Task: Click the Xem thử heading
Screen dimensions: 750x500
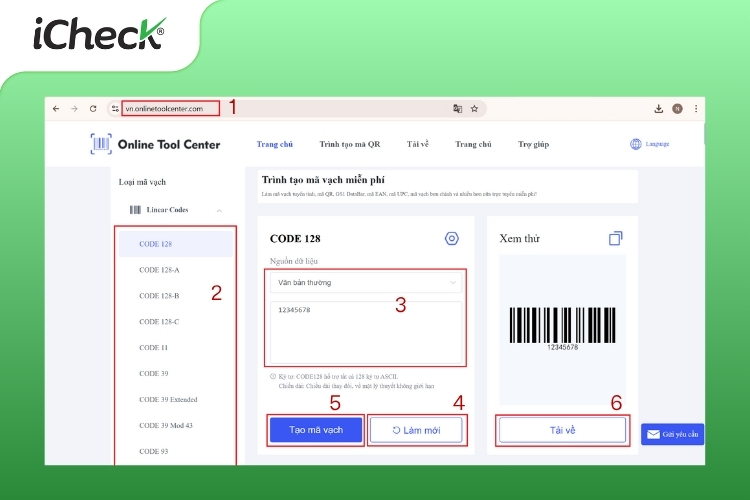Action: 519,238
